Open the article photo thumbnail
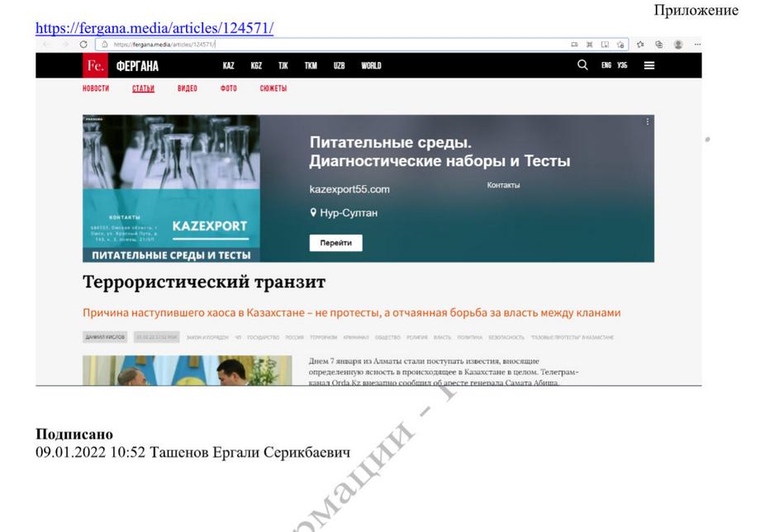Image resolution: width=760 pixels, height=532 pixels. (187, 371)
